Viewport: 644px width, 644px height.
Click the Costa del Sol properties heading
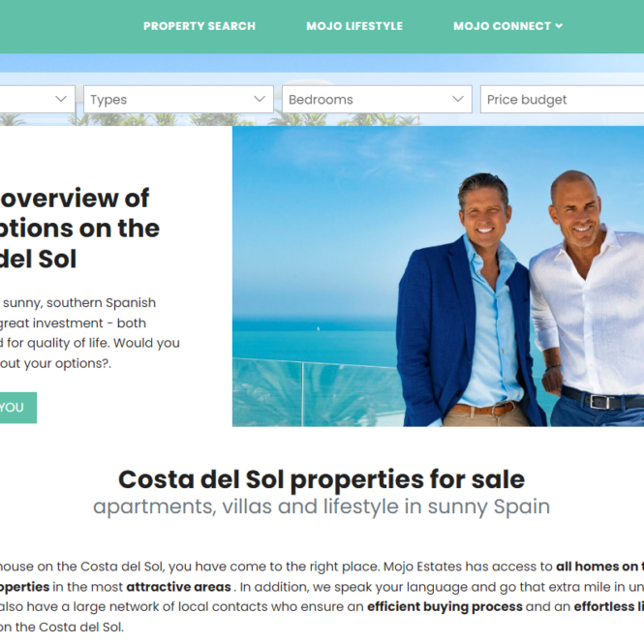point(322,479)
